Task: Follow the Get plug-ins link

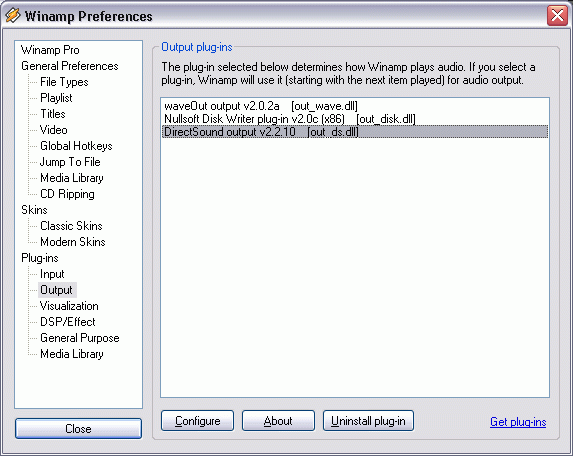Action: point(518,422)
